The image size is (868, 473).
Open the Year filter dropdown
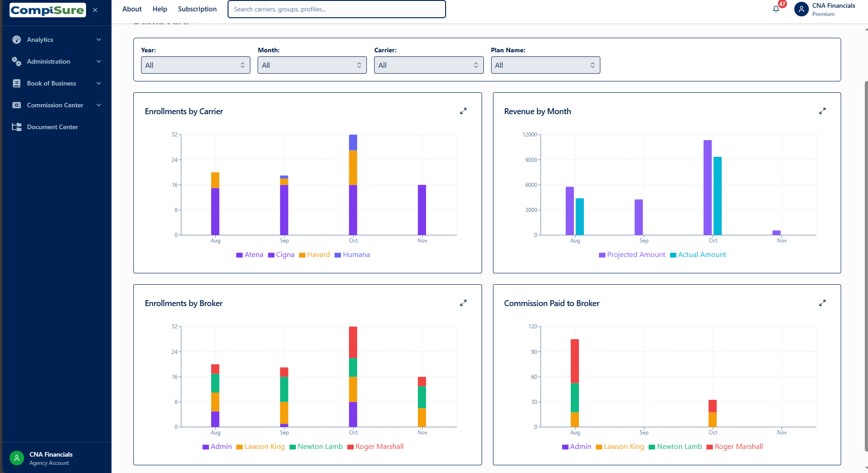point(195,65)
